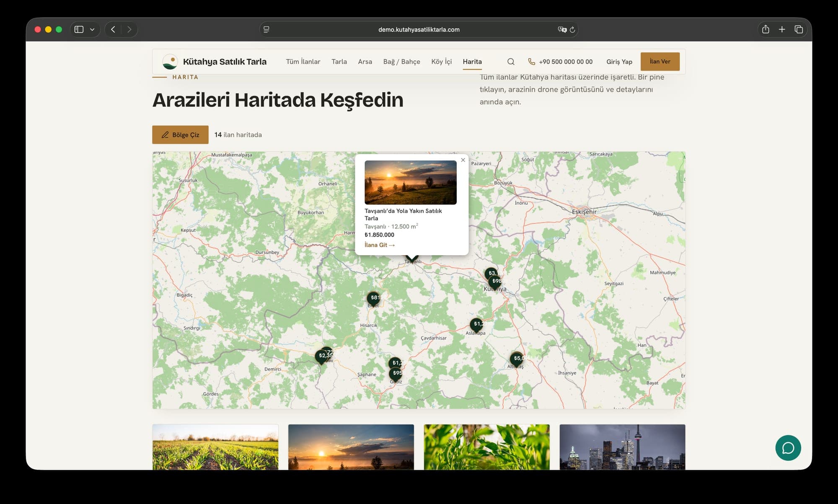Click the Hisarcık label on the map
The width and height of the screenshot is (838, 504).
click(x=369, y=325)
